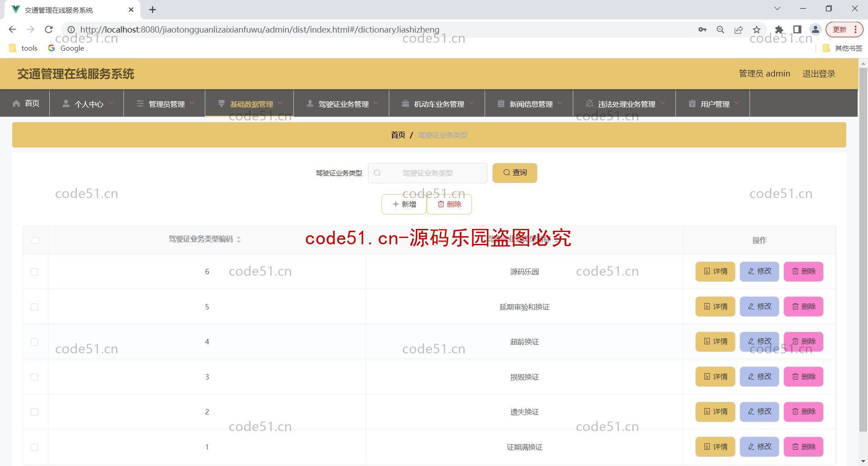Click the 新增 add button

404,204
